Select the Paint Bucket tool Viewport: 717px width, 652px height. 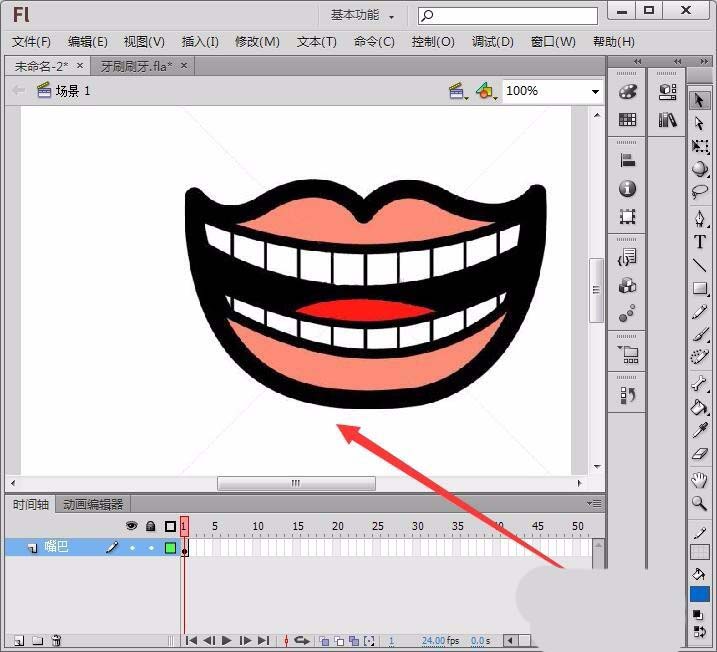(x=699, y=407)
